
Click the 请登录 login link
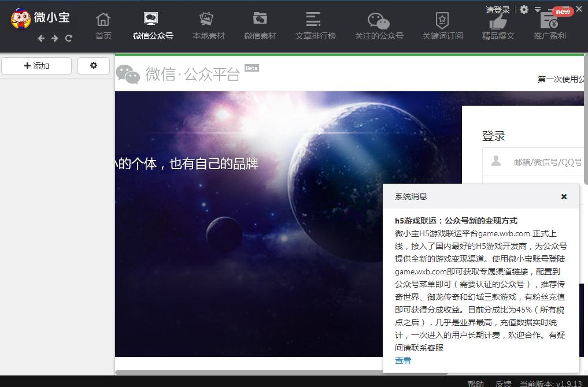(498, 10)
